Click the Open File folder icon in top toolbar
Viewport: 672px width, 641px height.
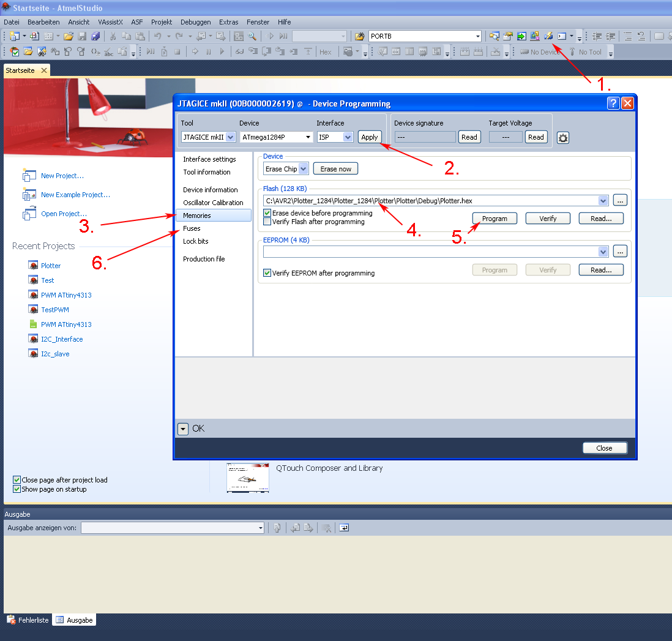click(68, 37)
